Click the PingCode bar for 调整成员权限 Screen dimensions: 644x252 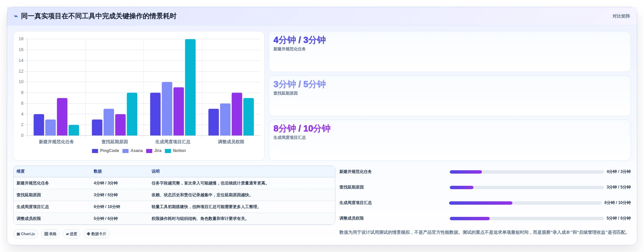pyautogui.click(x=214, y=122)
